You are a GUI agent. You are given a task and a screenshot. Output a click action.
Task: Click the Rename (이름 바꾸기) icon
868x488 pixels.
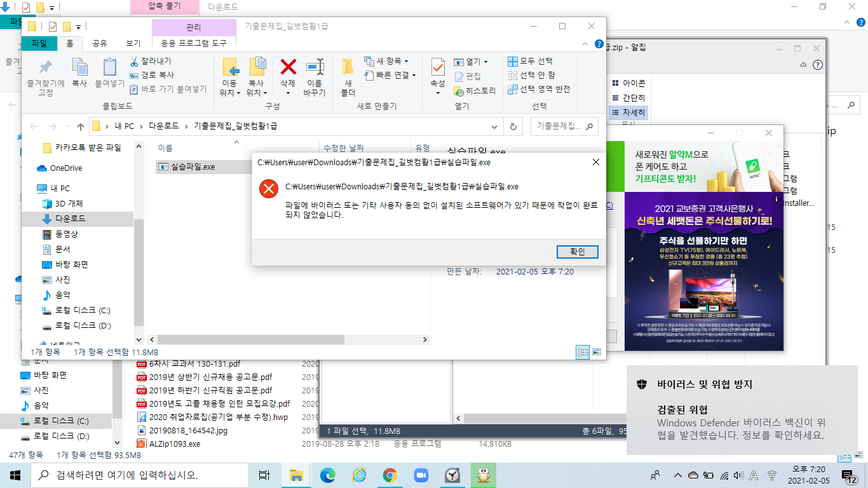(315, 67)
